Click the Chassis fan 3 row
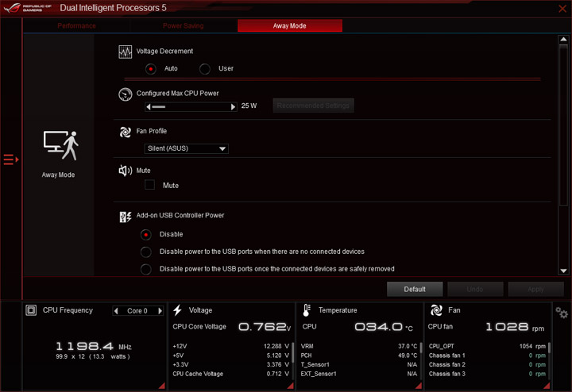 pos(487,374)
